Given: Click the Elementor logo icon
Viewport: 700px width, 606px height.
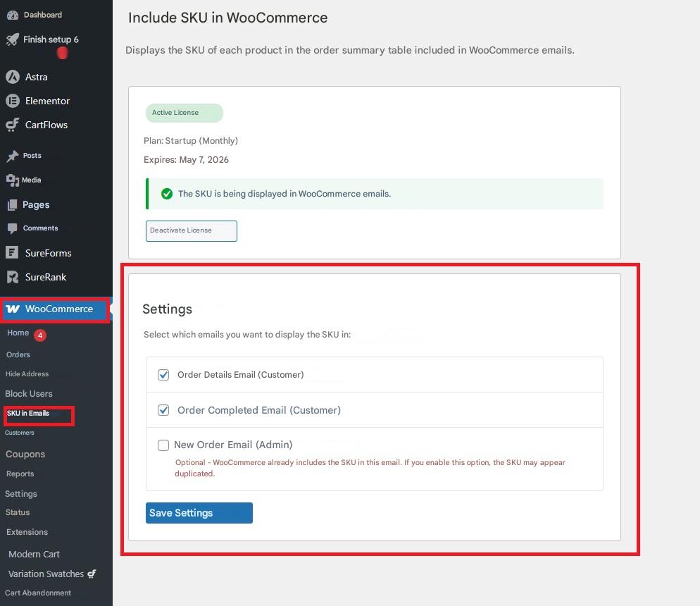Looking at the screenshot, I should click(x=12, y=101).
